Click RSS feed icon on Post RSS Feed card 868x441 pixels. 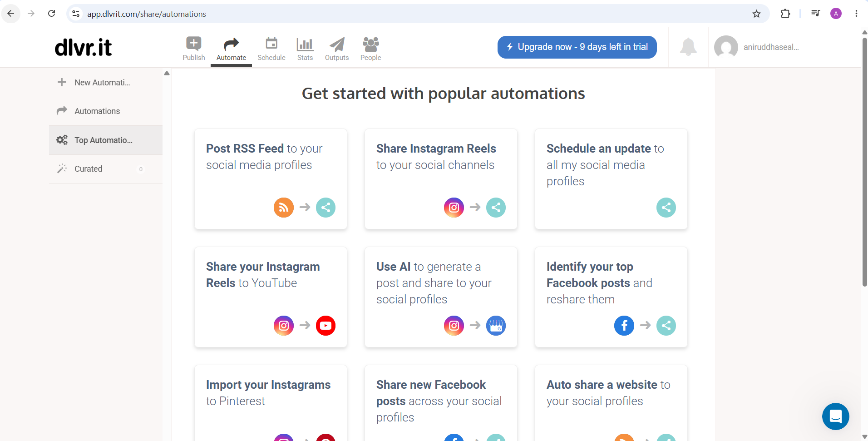(284, 208)
